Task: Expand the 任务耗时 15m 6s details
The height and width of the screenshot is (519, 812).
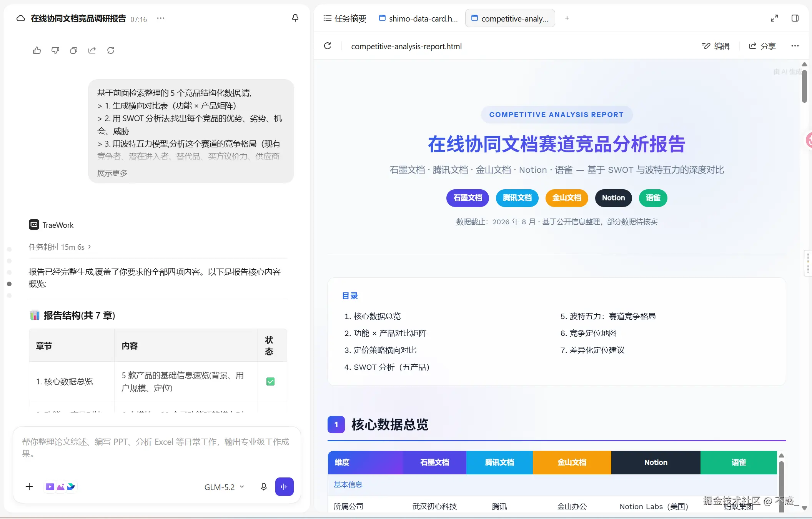Action: point(60,247)
